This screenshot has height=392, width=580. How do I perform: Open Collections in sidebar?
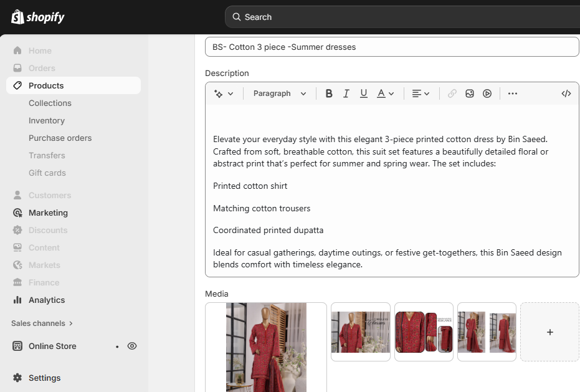click(50, 103)
